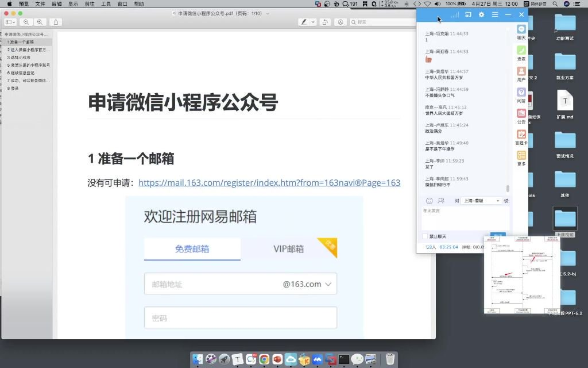Viewport: 588px width, 368px height.
Task: Open the 用户 users icon in side panel
Action: tap(521, 74)
